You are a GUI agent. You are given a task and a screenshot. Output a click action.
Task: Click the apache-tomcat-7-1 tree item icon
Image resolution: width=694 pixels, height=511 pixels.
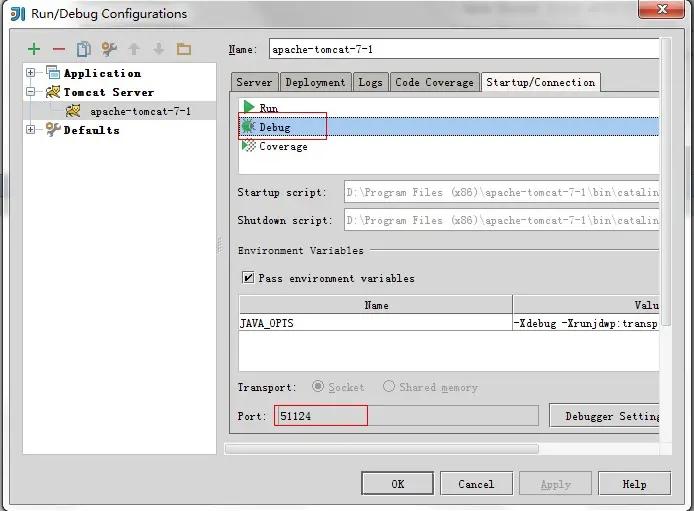(x=73, y=111)
